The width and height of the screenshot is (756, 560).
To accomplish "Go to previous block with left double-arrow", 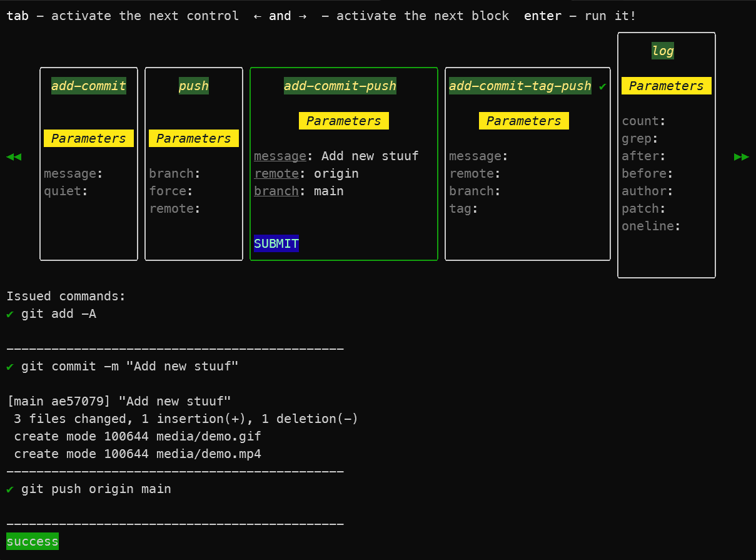I will pyautogui.click(x=14, y=156).
